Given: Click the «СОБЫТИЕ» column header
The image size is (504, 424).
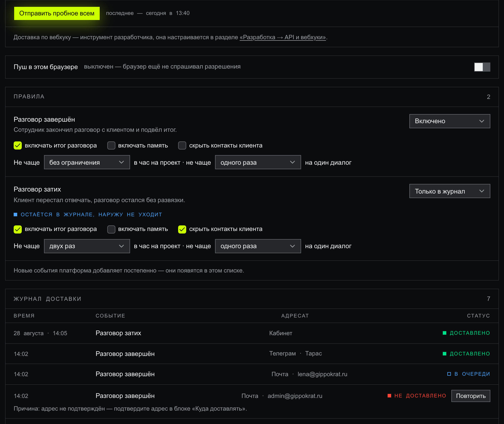Looking at the screenshot, I should pos(110,316).
